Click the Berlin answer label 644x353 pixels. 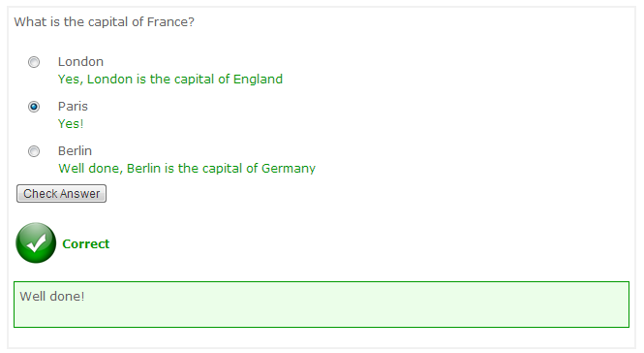[x=75, y=151]
